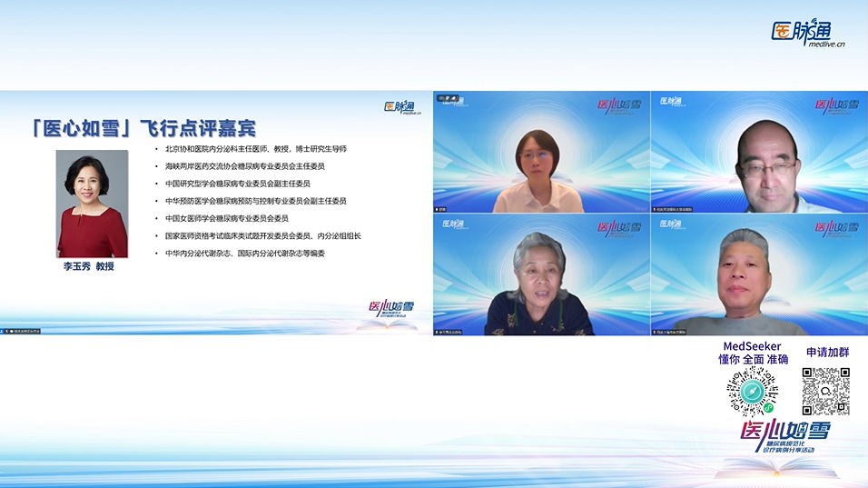Viewport: 868px width, 488px height.
Task: Click the portrait photo of the woman in red
Action: pyautogui.click(x=92, y=204)
